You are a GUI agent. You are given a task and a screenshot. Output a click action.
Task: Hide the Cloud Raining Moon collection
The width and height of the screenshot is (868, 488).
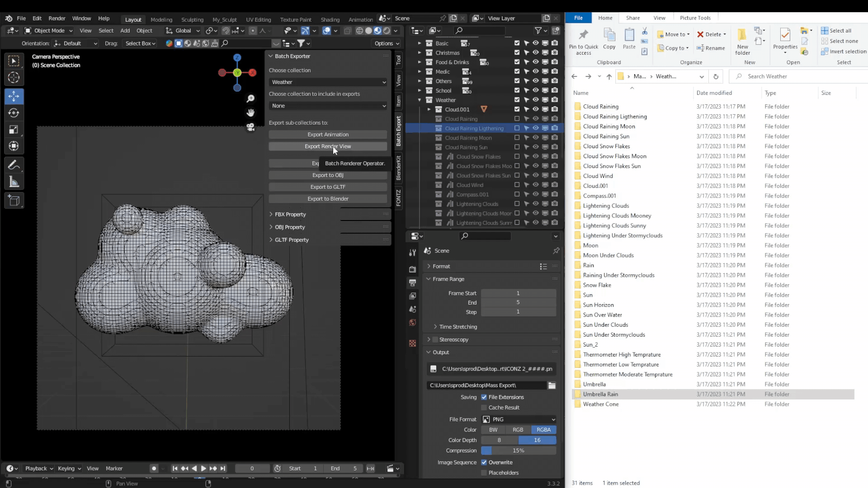[x=536, y=138]
